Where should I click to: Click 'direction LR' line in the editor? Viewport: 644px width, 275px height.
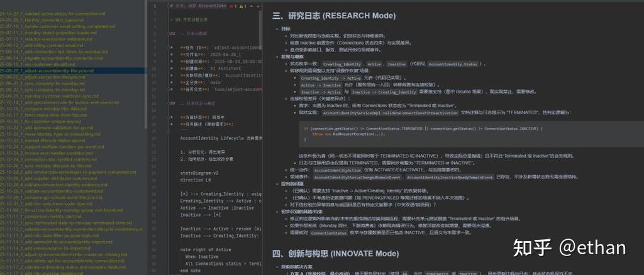click(x=195, y=180)
